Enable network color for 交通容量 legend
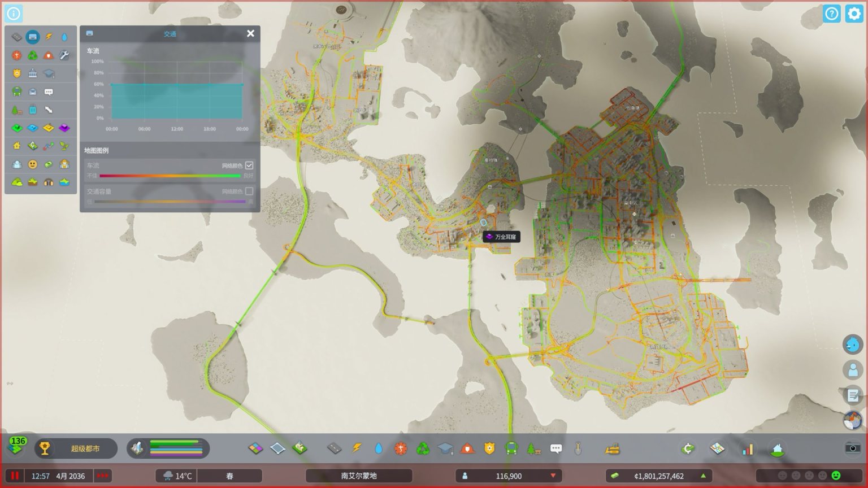Screen dimensions: 868x488 point(249,191)
